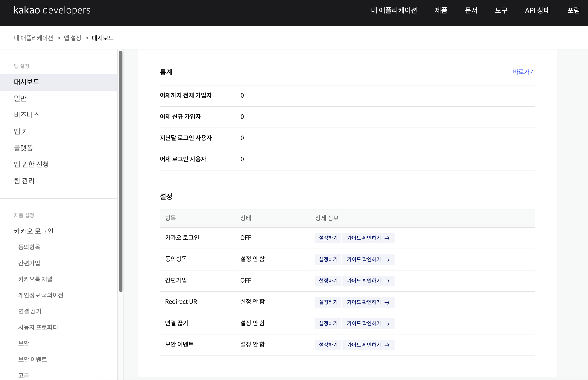Open 카카오 로그인 in product settings sidebar
The height and width of the screenshot is (380, 588).
click(x=34, y=231)
